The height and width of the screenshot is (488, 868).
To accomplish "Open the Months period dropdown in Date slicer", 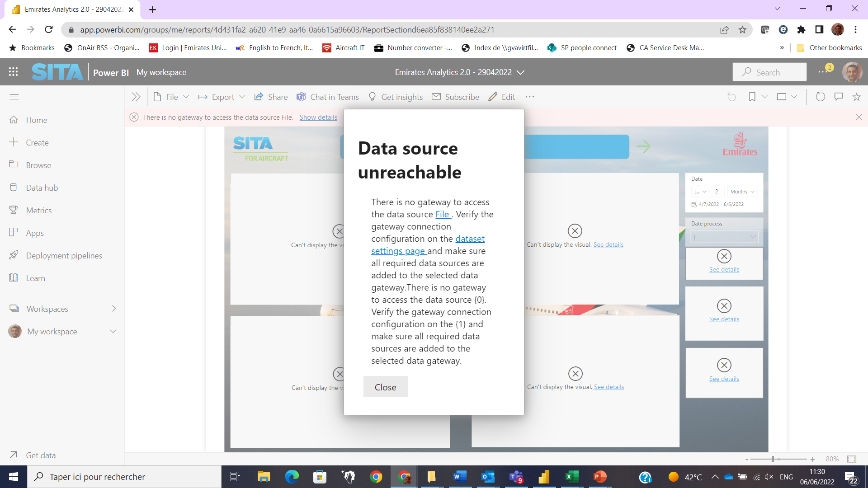I will pos(742,192).
